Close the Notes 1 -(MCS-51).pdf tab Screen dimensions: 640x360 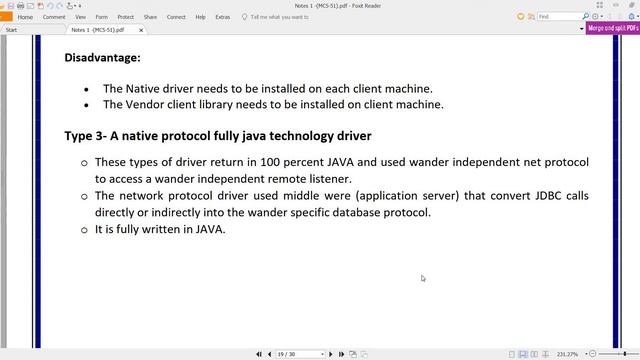point(141,30)
